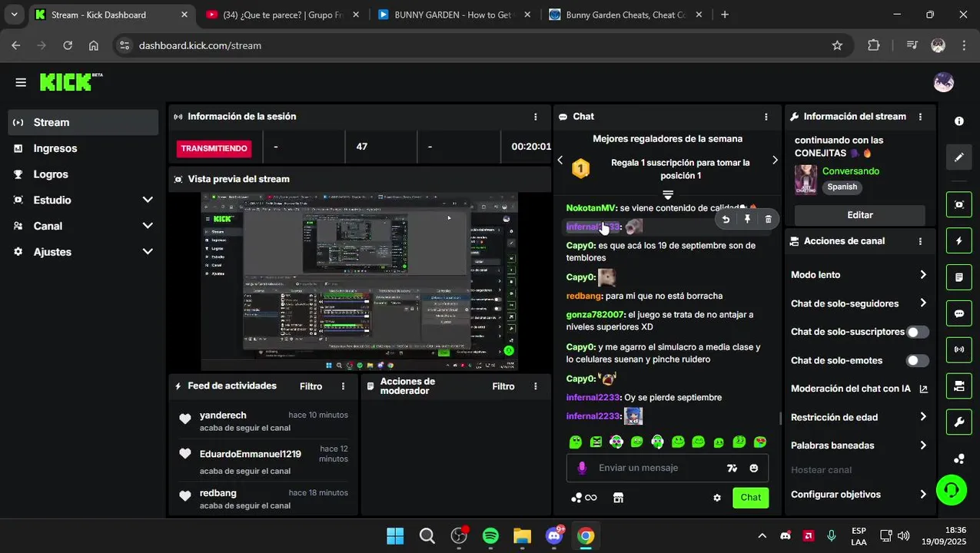The height and width of the screenshot is (553, 980).
Task: Open the user profile avatar menu
Action: click(943, 82)
